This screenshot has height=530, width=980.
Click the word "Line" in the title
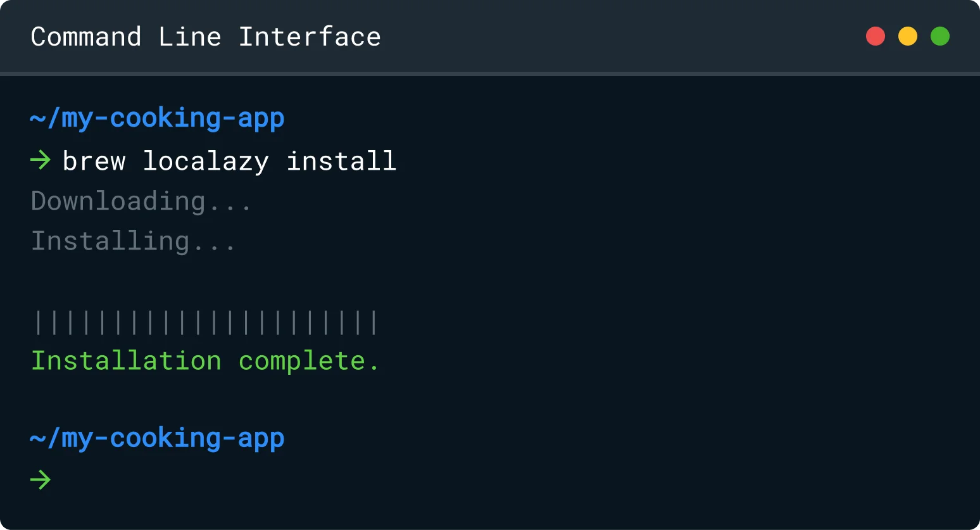(190, 37)
